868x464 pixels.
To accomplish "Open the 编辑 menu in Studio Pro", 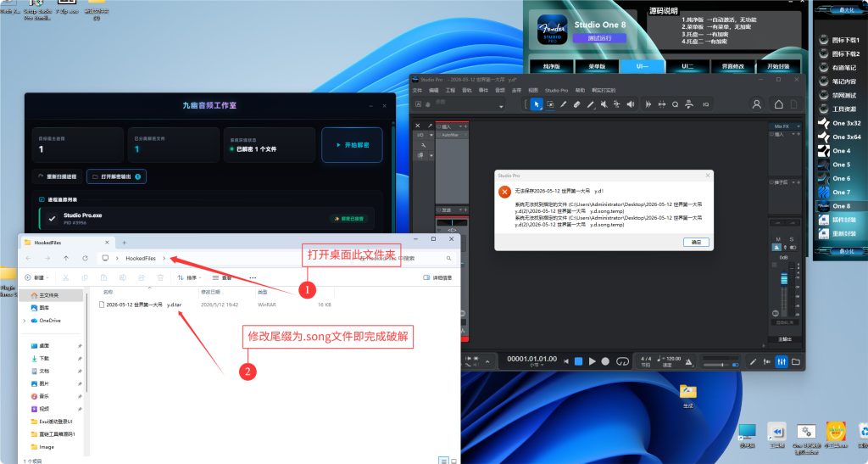I will click(x=434, y=90).
